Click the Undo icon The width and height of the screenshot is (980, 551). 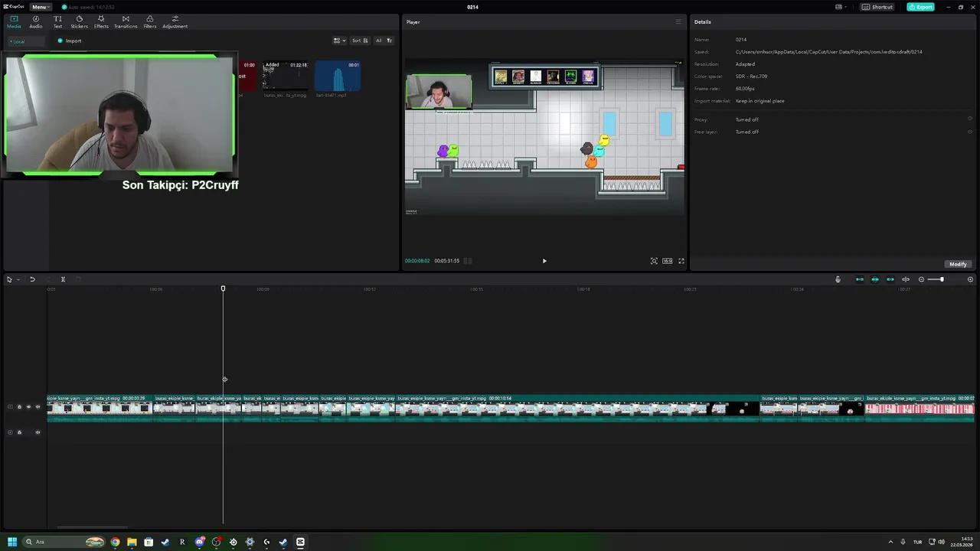tap(32, 279)
